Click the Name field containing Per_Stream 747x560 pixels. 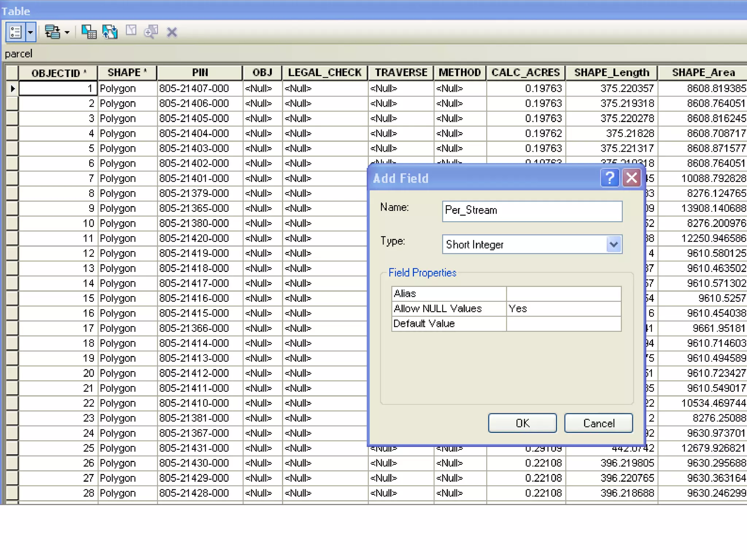coord(532,211)
